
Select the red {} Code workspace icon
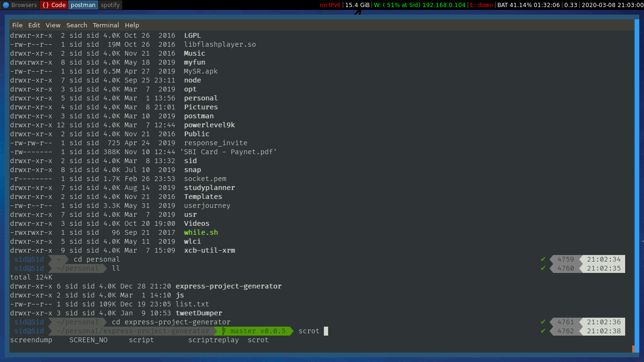[x=53, y=5]
